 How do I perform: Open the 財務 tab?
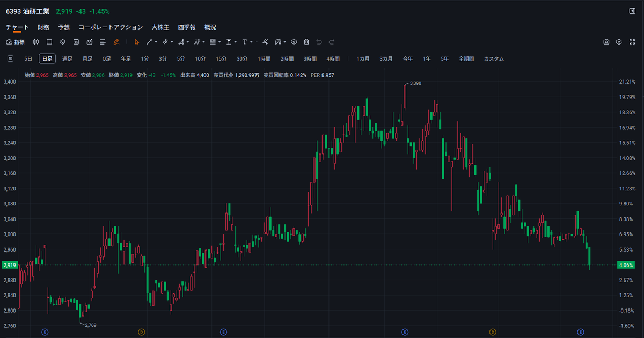pos(43,27)
